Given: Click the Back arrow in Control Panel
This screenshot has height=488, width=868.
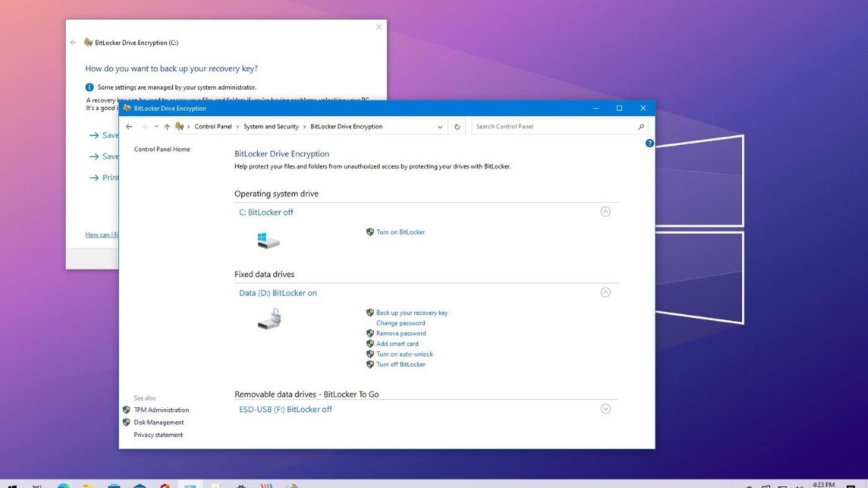Looking at the screenshot, I should click(x=129, y=126).
